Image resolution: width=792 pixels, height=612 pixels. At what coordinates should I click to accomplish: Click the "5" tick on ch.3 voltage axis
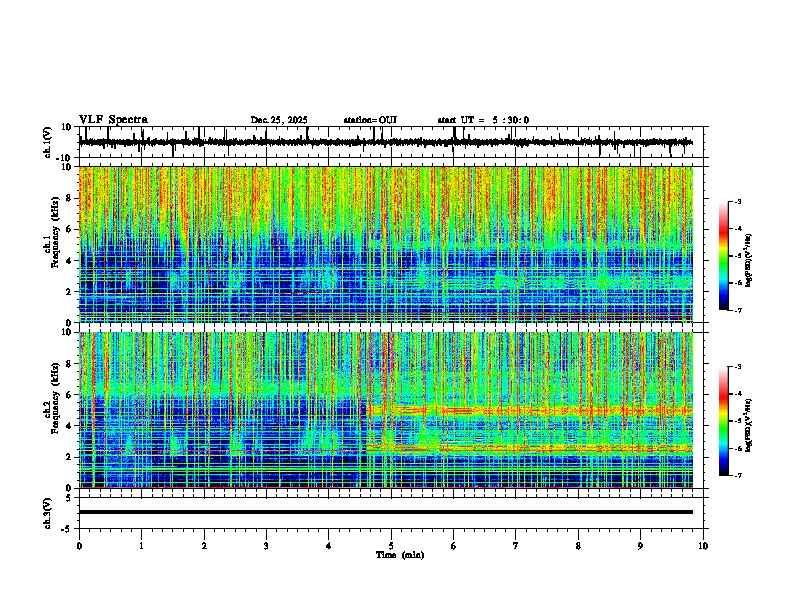tap(70, 498)
